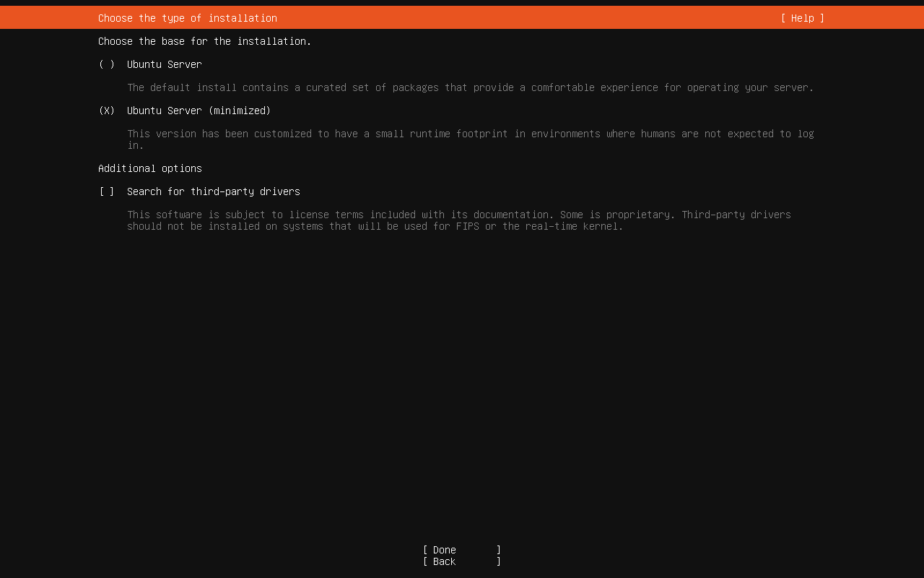Toggle the third-party drivers checkbox off

pyautogui.click(x=105, y=191)
